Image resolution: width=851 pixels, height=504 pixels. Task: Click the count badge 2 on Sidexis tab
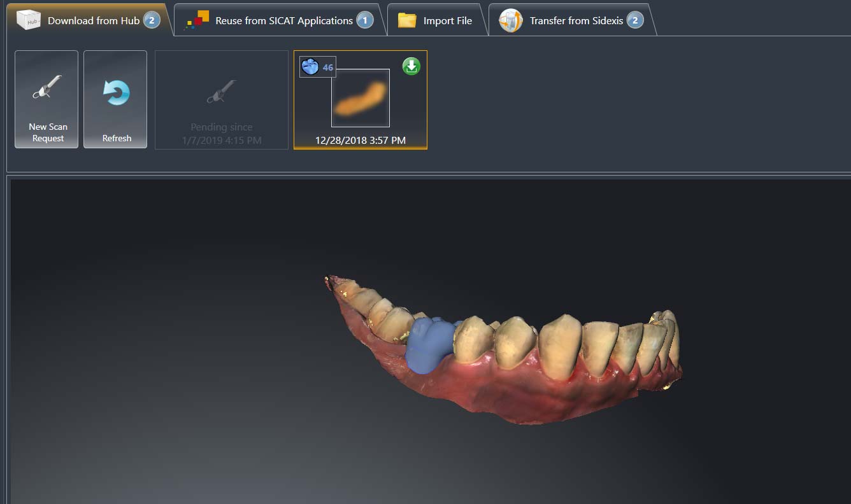[635, 20]
